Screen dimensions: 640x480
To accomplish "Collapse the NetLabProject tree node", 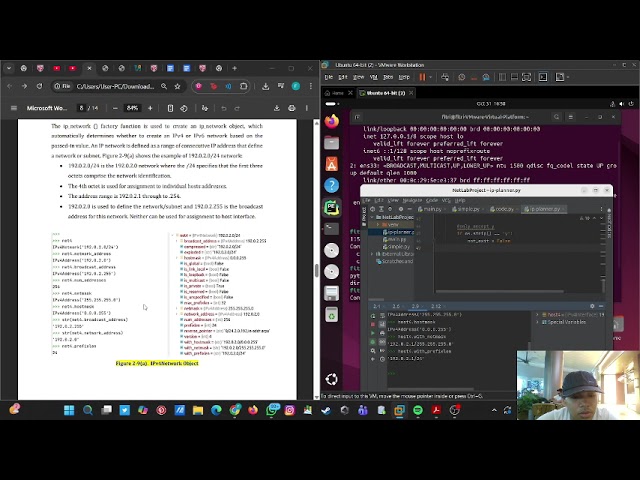I will 372,217.
